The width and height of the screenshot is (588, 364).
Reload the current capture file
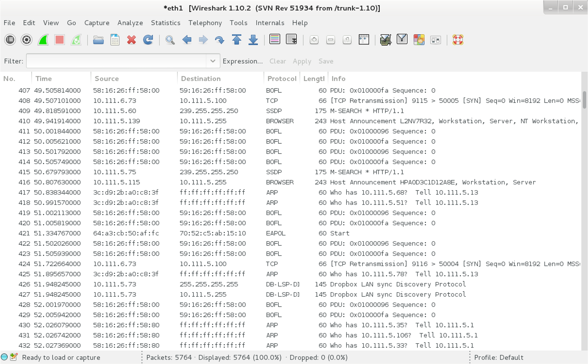pyautogui.click(x=148, y=40)
